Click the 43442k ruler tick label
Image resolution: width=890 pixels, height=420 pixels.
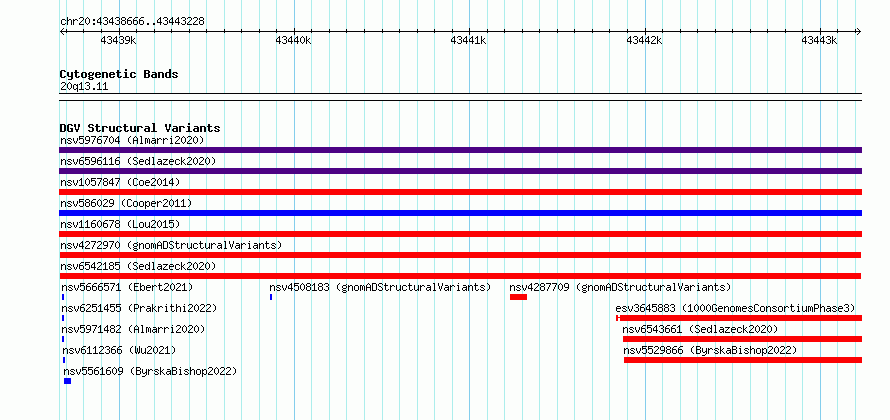pos(644,40)
